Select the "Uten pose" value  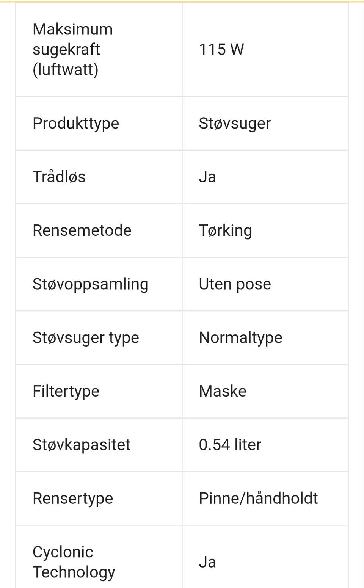[235, 284]
